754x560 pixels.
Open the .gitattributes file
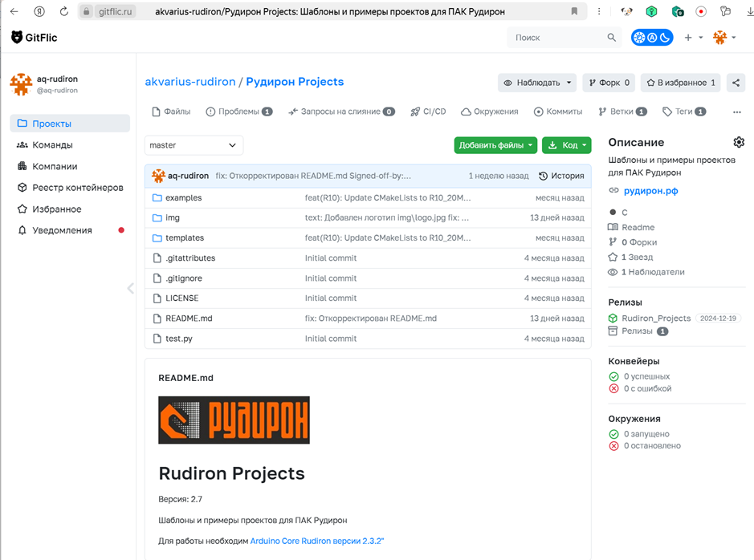click(190, 258)
